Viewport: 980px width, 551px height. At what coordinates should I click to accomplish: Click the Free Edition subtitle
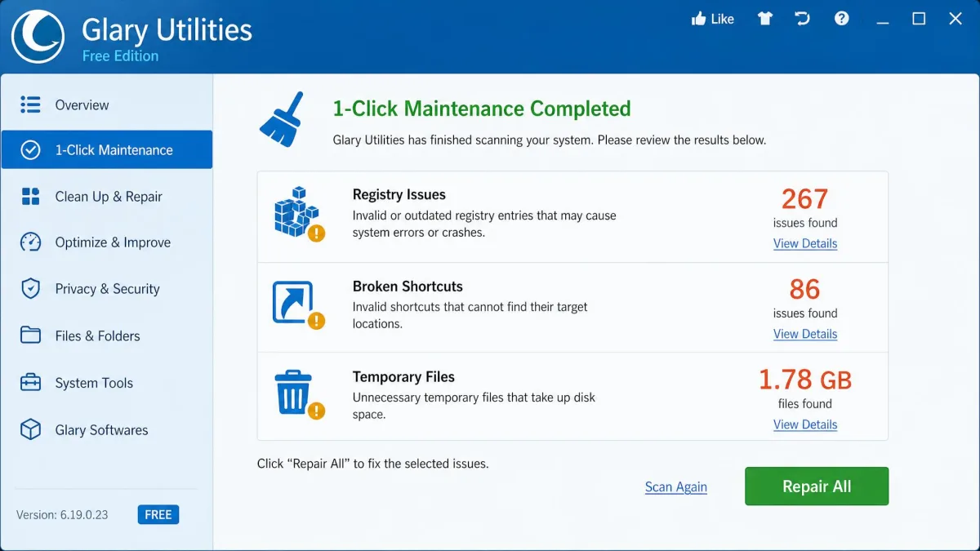coord(121,56)
